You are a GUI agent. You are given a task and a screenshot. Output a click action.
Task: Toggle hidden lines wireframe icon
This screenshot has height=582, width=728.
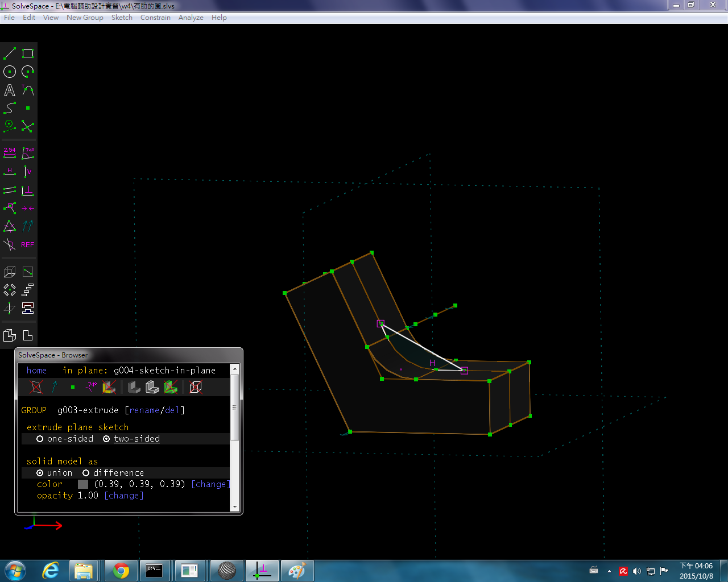point(196,387)
